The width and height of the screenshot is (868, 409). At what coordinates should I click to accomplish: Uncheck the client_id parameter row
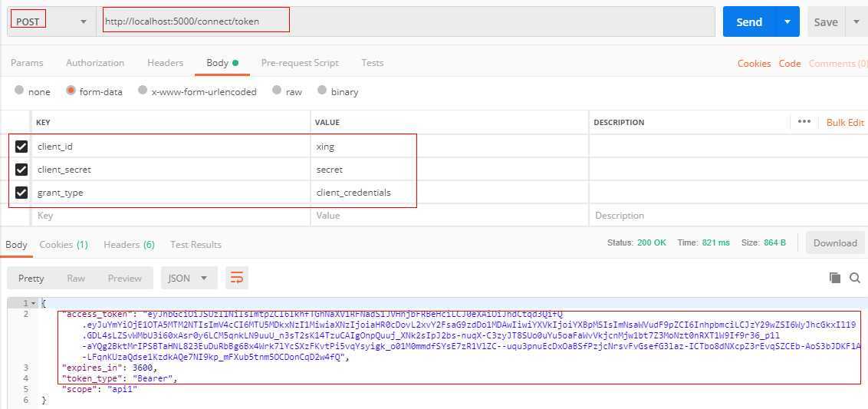point(21,147)
